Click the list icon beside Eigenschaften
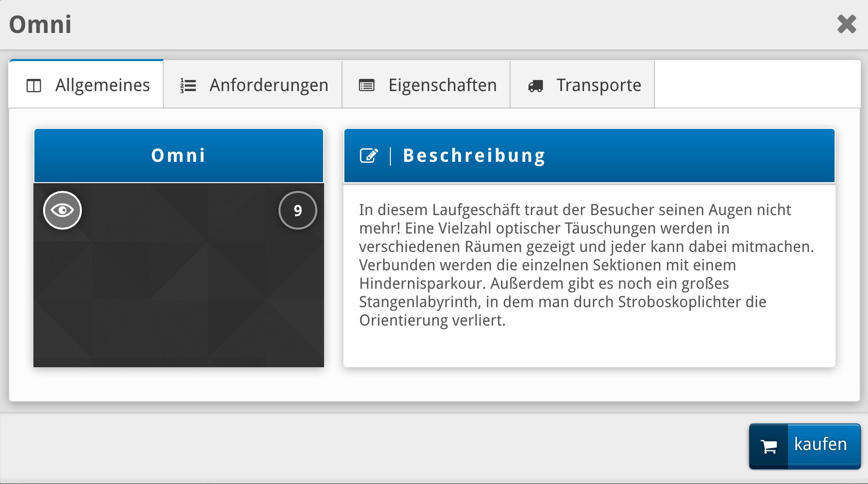 (367, 86)
